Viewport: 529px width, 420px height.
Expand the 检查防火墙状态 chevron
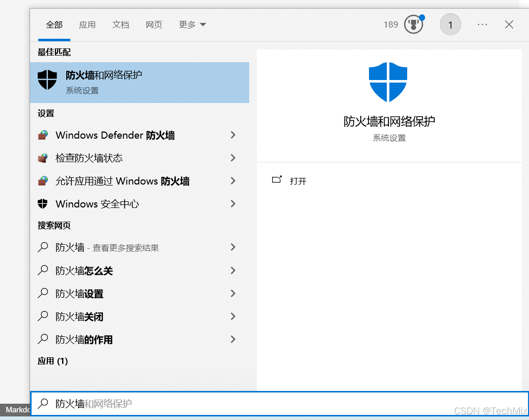click(x=233, y=158)
